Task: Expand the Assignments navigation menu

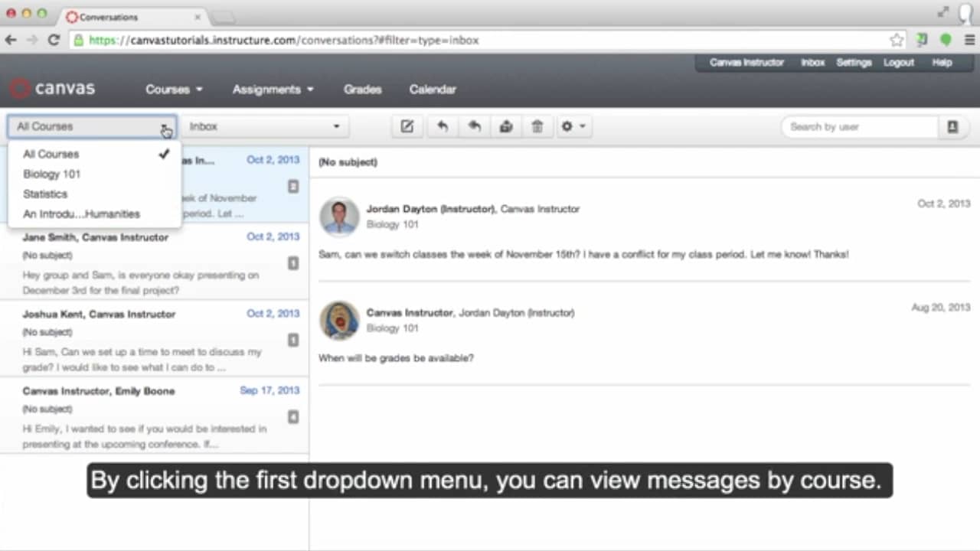Action: click(x=273, y=90)
